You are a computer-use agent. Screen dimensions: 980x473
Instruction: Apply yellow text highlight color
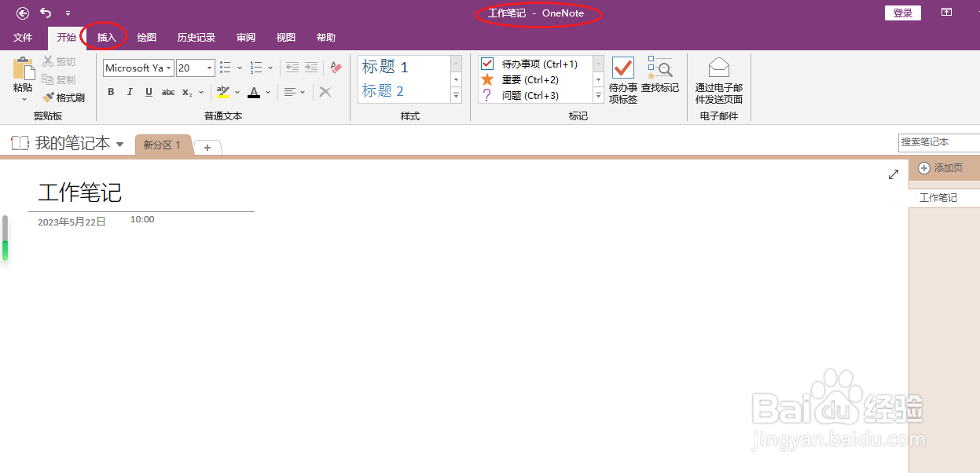pyautogui.click(x=222, y=92)
